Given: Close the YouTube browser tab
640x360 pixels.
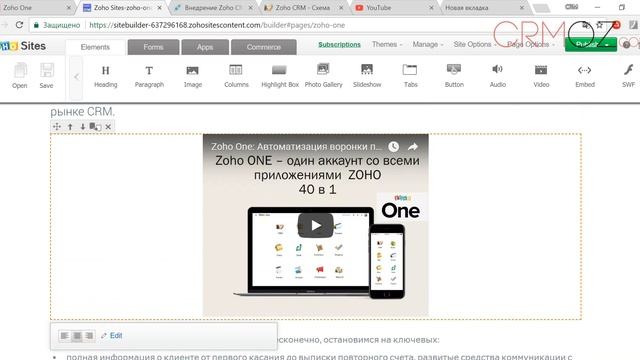Looking at the screenshot, I should coord(431,8).
